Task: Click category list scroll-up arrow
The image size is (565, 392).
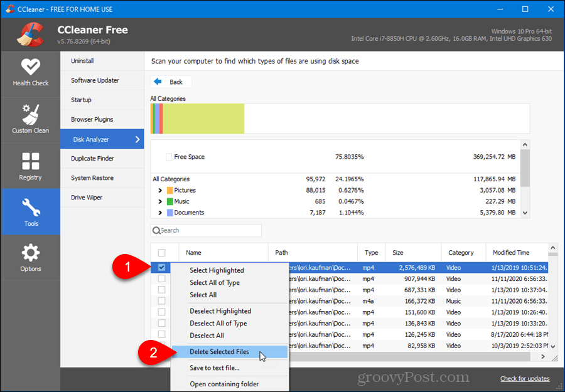Action: pos(525,145)
